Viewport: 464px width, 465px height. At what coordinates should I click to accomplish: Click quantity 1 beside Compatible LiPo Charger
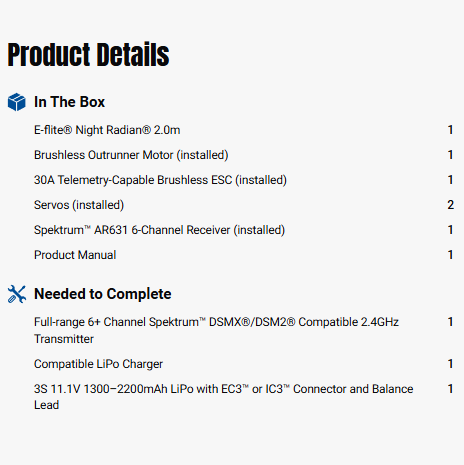450,364
